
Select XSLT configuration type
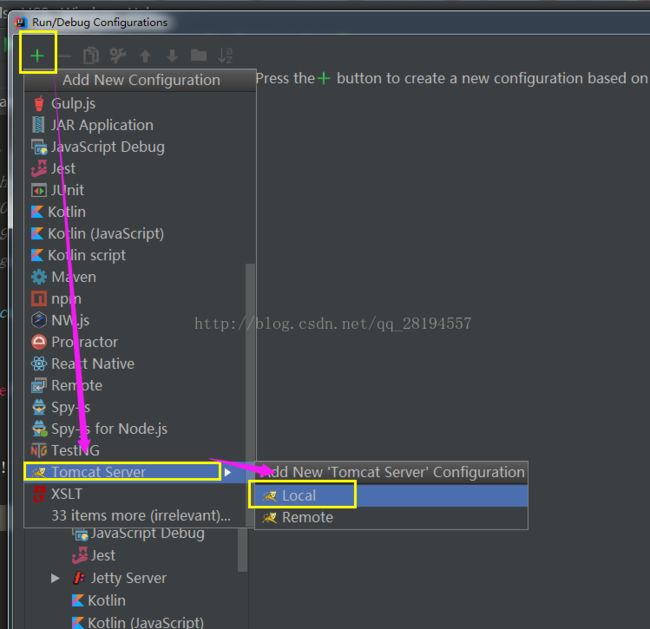point(136,494)
